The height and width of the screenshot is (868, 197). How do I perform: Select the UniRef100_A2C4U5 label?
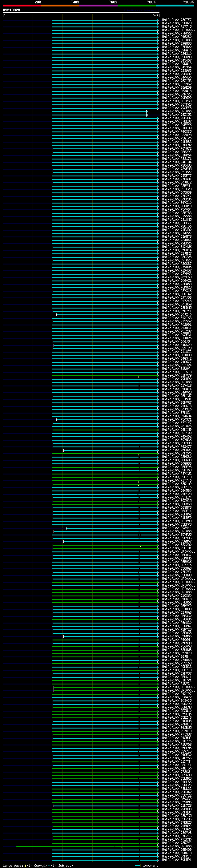(177, 165)
